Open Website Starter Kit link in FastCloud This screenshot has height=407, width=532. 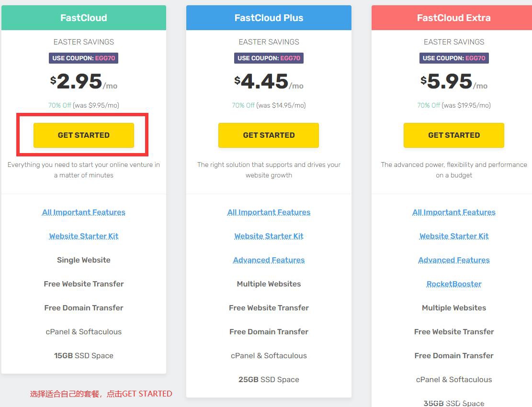tap(84, 236)
